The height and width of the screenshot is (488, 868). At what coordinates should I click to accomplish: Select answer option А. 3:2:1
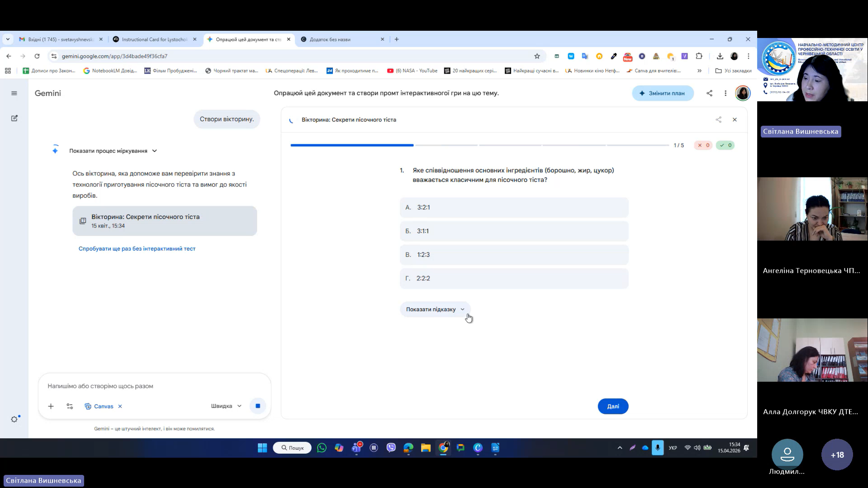(514, 208)
